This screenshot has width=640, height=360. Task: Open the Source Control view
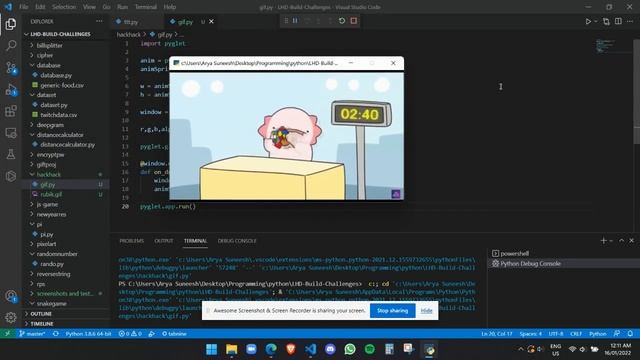(x=11, y=67)
